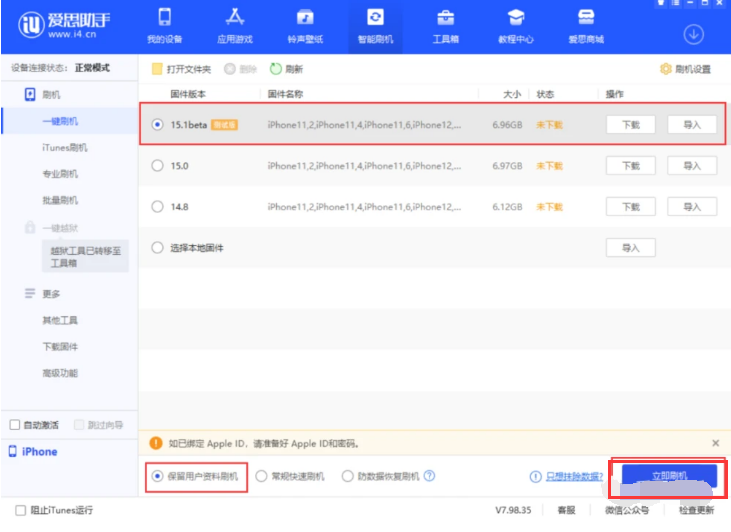Dismiss the Apple ID warning notice
The height and width of the screenshot is (532, 731).
click(x=715, y=442)
